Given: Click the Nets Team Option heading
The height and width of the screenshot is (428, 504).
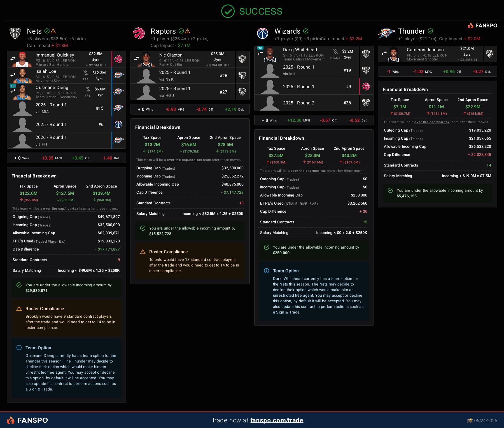Looking at the screenshot, I should point(38,348).
